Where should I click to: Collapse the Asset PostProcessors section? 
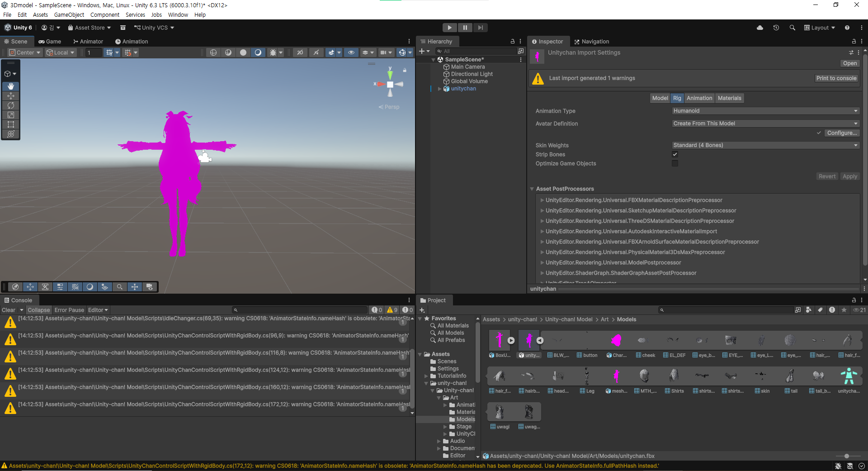pyautogui.click(x=532, y=189)
